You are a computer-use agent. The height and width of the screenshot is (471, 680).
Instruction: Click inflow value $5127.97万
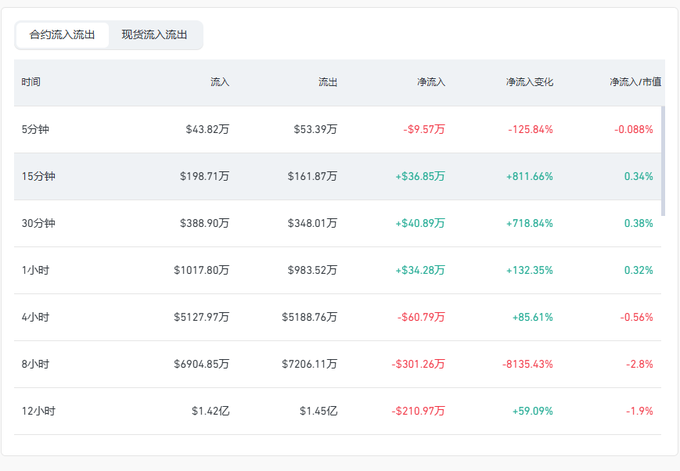(201, 317)
